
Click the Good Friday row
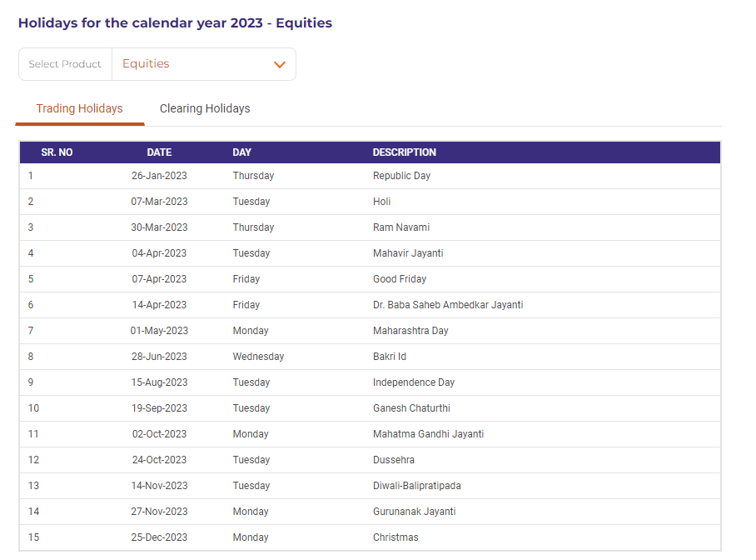pos(399,279)
